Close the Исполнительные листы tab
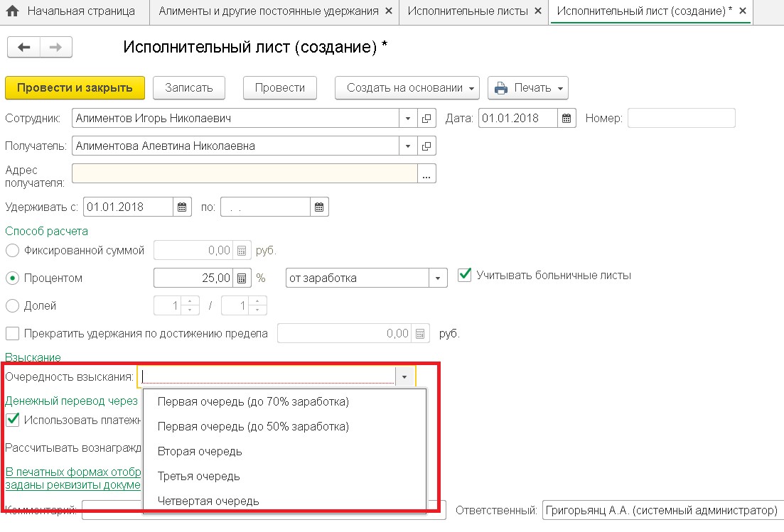784x532 pixels. (x=538, y=11)
